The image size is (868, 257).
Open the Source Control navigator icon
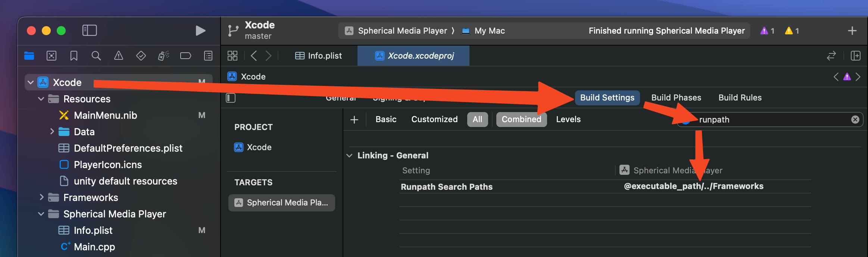click(x=51, y=56)
